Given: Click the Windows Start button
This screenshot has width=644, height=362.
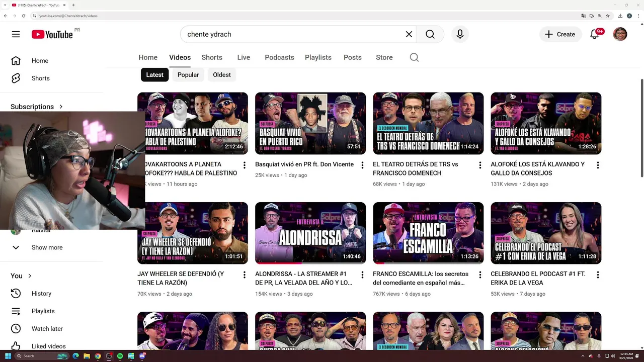Looking at the screenshot, I should click(8, 356).
